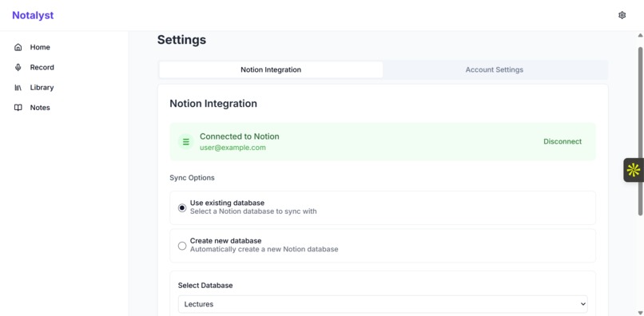Open Library from sidebar
Image resolution: width=644 pixels, height=316 pixels.
pos(42,88)
